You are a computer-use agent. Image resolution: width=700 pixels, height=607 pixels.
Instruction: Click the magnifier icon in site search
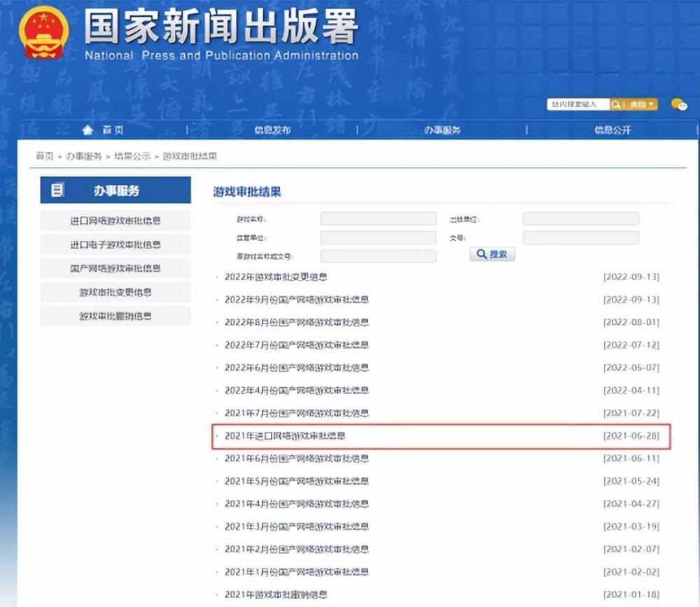point(616,104)
